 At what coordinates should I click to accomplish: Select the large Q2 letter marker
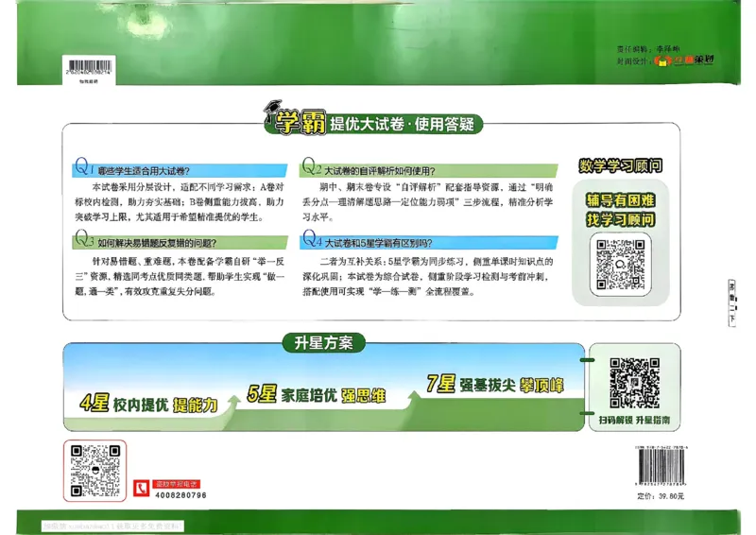click(311, 166)
